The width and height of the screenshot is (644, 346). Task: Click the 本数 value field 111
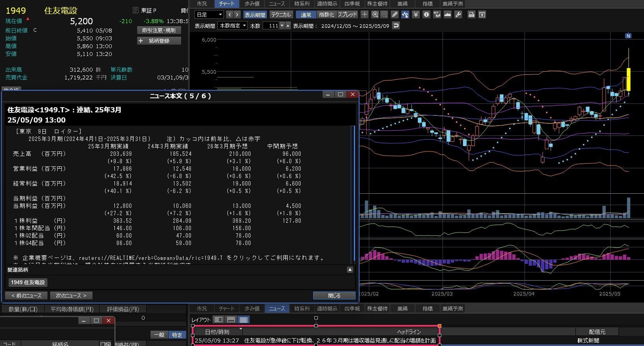[x=270, y=25]
